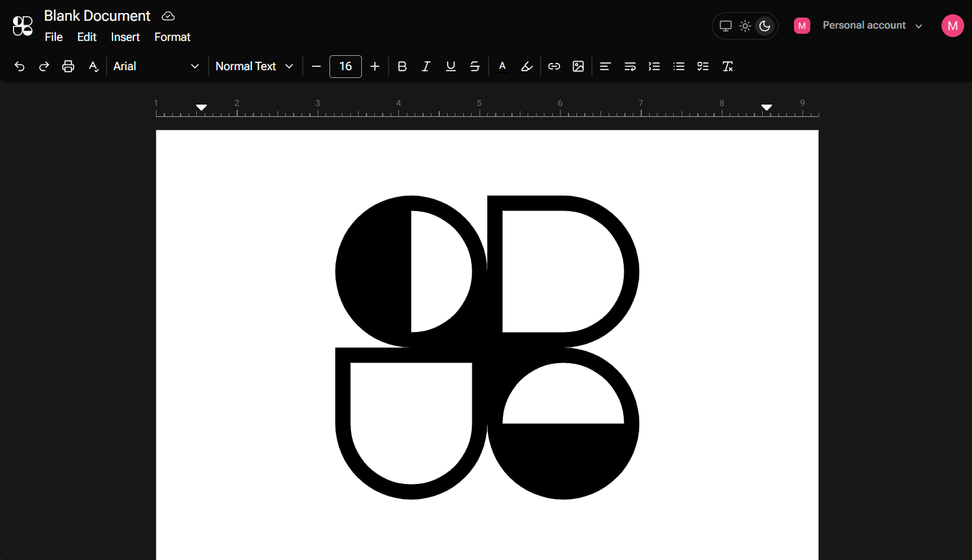
Task: Click the Blank Document title
Action: pos(97,16)
